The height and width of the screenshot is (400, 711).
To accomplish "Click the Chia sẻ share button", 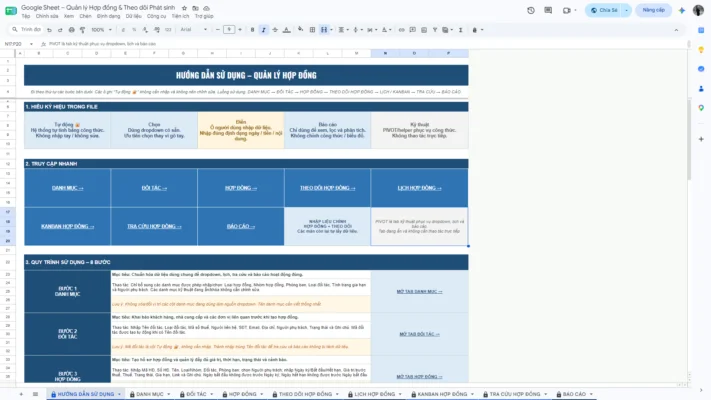I will pyautogui.click(x=604, y=10).
